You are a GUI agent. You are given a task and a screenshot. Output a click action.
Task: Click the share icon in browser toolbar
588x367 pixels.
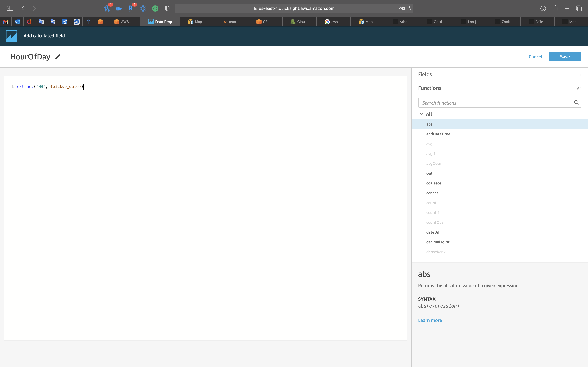[555, 9]
